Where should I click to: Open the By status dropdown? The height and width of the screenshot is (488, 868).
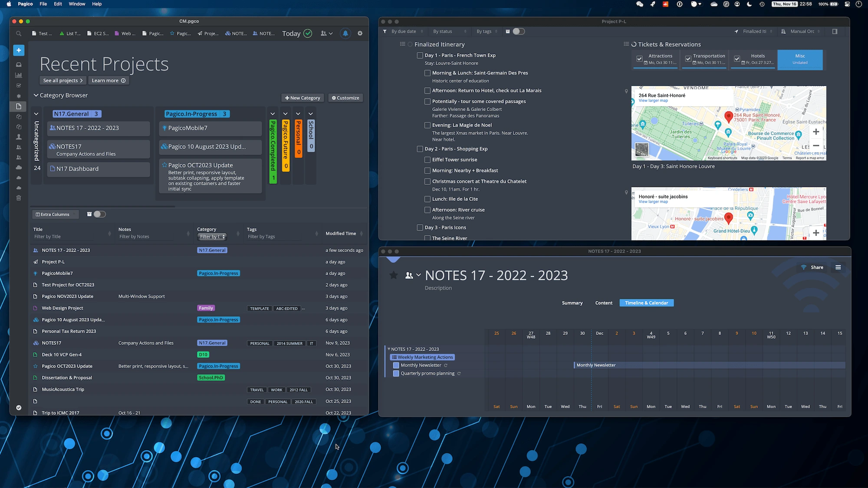coord(450,31)
